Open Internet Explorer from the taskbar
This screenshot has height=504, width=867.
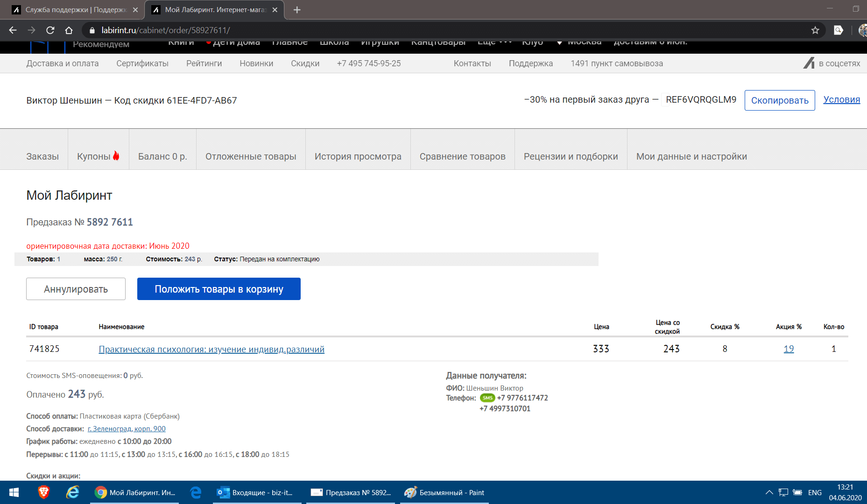point(73,492)
